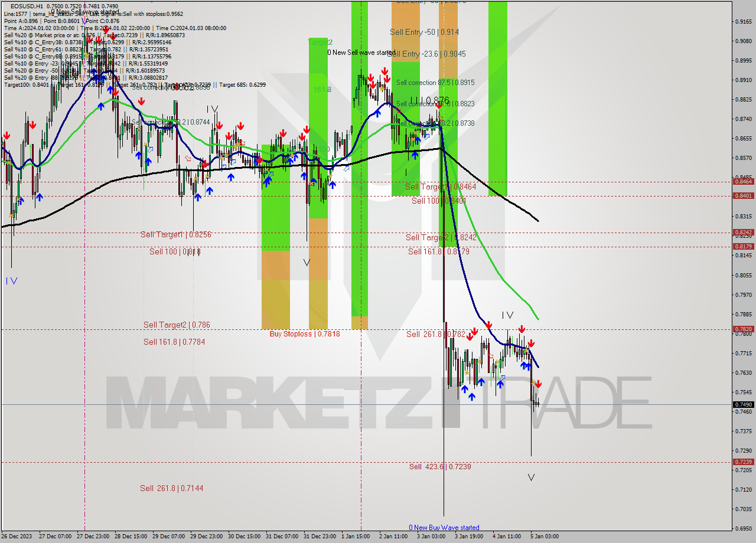The height and width of the screenshot is (543, 756).
Task: Click the 'Sell Entry -50 | 0.914' label
Action: point(424,32)
